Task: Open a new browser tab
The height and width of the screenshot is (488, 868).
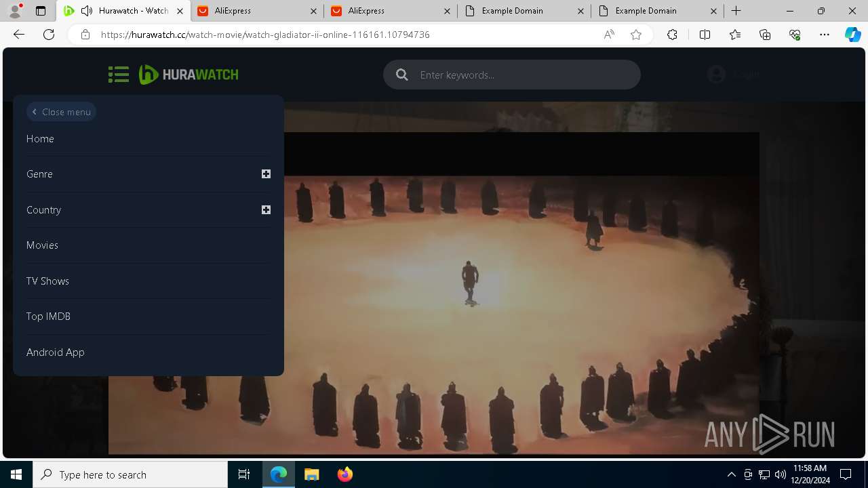Action: 736,11
